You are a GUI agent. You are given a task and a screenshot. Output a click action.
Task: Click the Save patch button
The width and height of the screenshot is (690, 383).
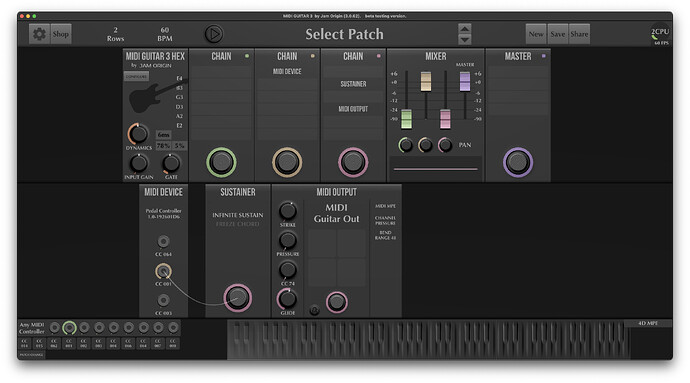pyautogui.click(x=558, y=34)
